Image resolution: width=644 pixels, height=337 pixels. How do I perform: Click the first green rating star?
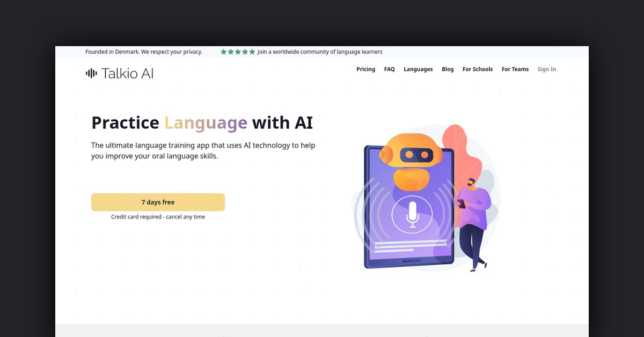[x=224, y=52]
